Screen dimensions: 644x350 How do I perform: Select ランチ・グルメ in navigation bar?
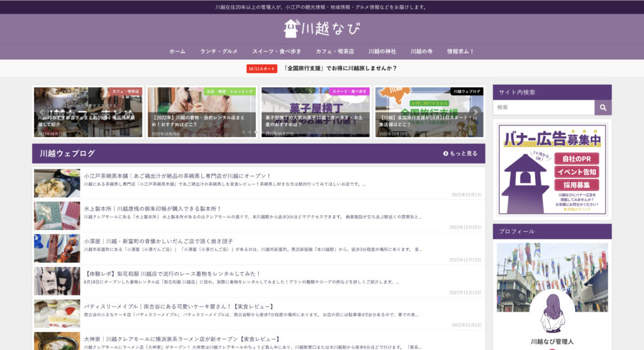(219, 52)
